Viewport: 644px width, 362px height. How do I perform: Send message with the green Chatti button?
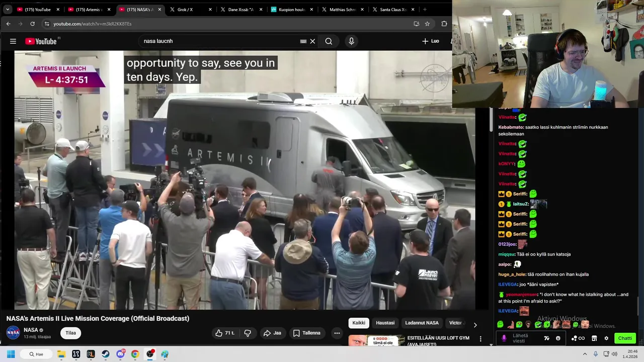(x=625, y=338)
